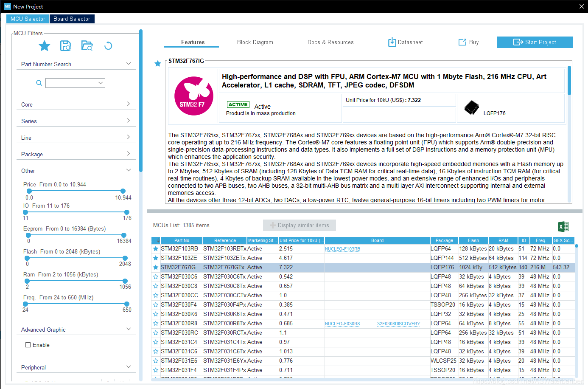
Task: Switch to the Board Selector tab
Action: [x=72, y=19]
